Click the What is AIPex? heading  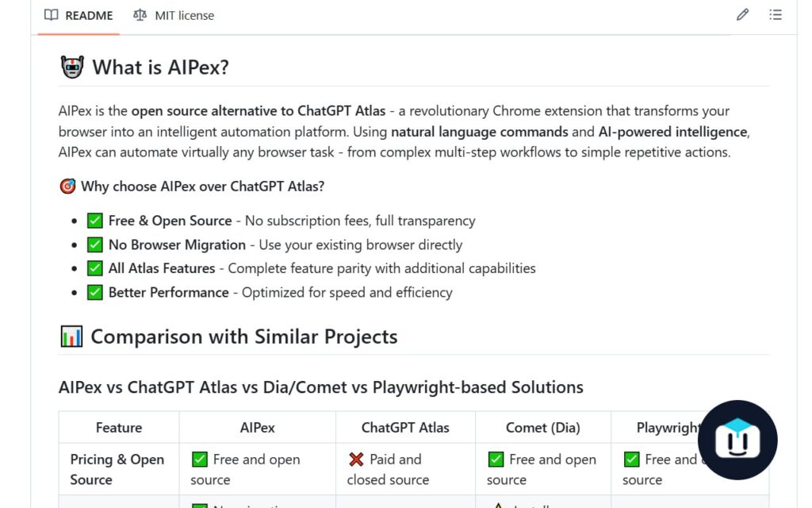point(160,67)
